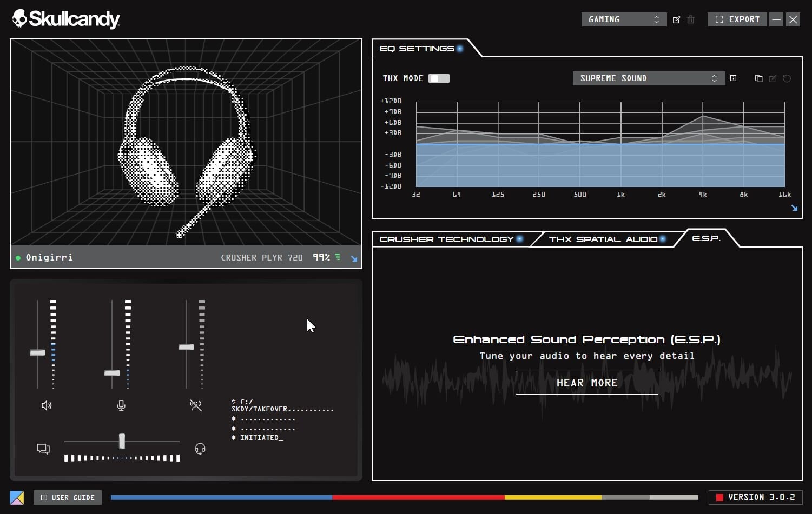812x514 pixels.
Task: Click the EXPORT button
Action: click(x=737, y=19)
